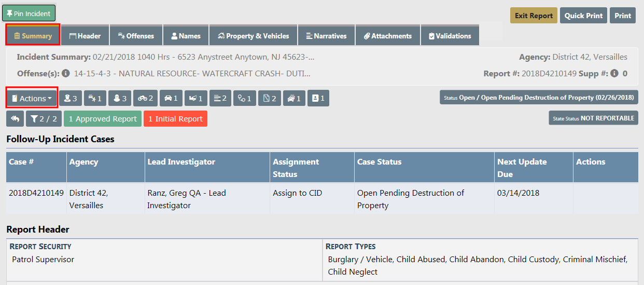Click the contact card icon badge showing 1
Image resolution: width=644 pixels, height=285 pixels.
pyautogui.click(x=318, y=98)
